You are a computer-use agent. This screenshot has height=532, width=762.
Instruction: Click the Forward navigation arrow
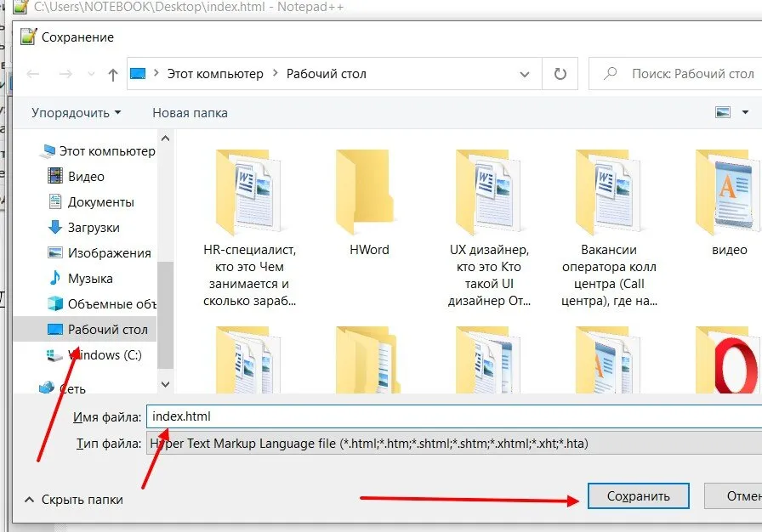point(65,74)
